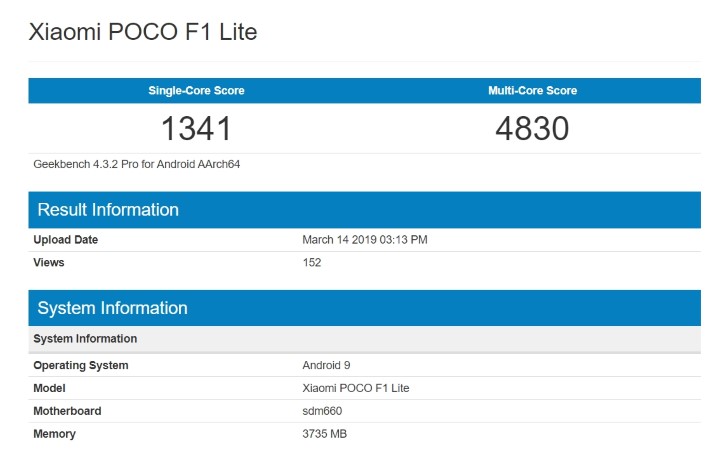The height and width of the screenshot is (453, 720).
Task: Click the 'Memory' row label
Action: [54, 434]
